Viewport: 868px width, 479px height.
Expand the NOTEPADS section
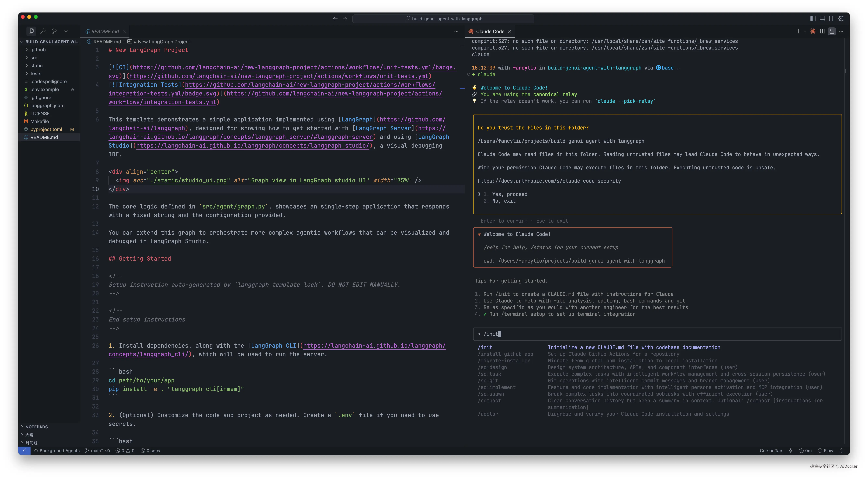click(x=36, y=427)
